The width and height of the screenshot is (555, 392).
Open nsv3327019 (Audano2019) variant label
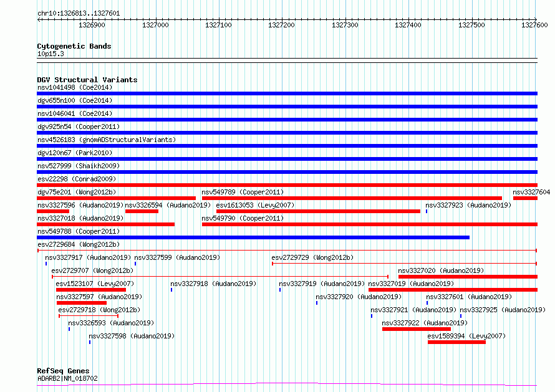click(x=411, y=284)
